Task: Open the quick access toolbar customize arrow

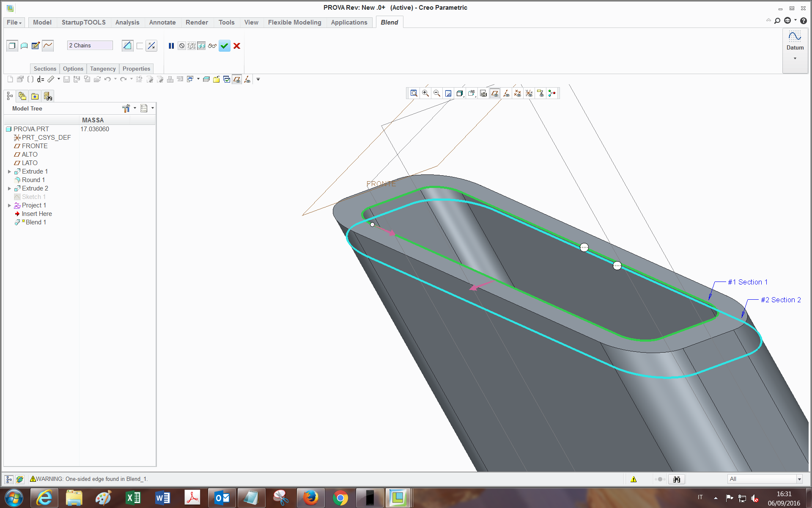Action: [258, 79]
